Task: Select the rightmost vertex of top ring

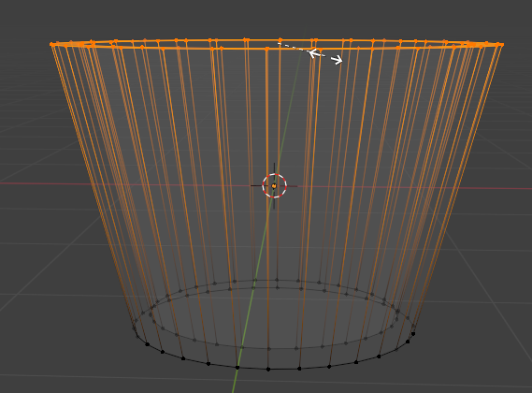Action: (502, 44)
